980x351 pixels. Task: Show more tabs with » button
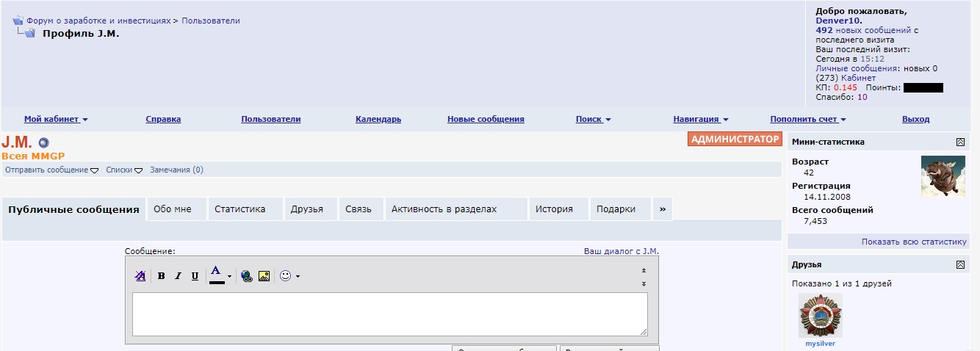[663, 209]
